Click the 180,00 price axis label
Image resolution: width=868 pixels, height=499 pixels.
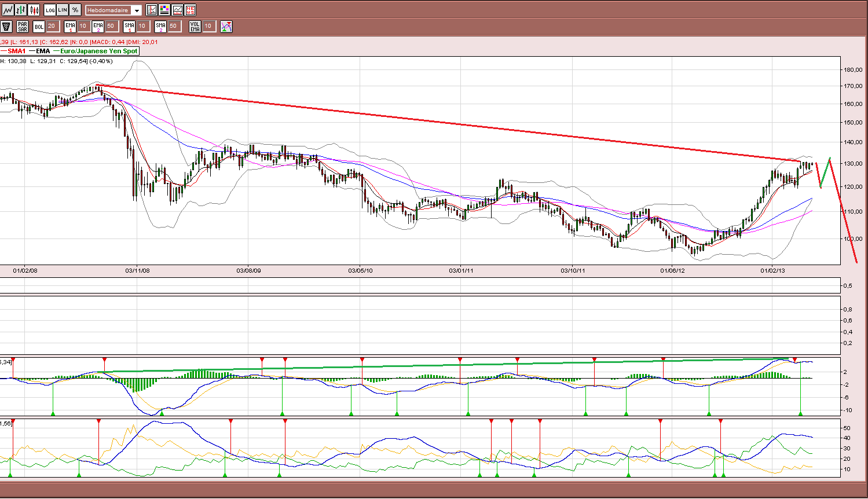854,70
